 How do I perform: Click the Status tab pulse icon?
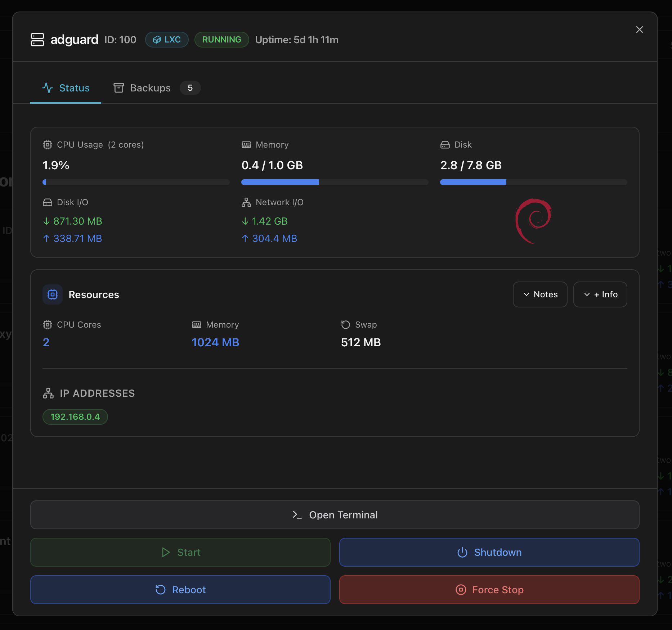pos(48,88)
